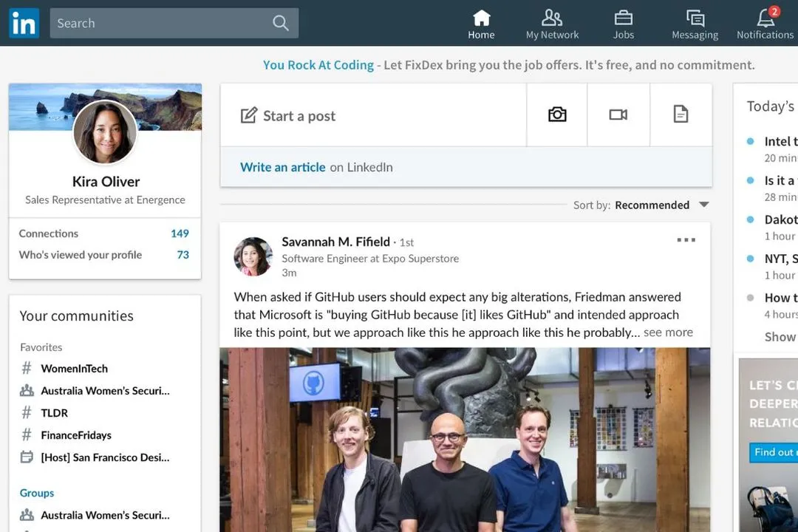The image size is (798, 532).
Task: Focus the Search input field
Action: coord(174,23)
